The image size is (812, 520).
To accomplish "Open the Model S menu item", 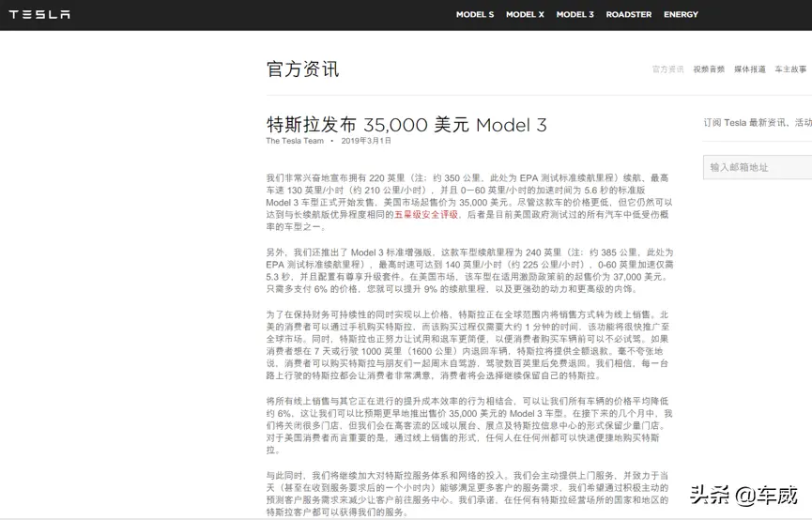I will coord(475,15).
